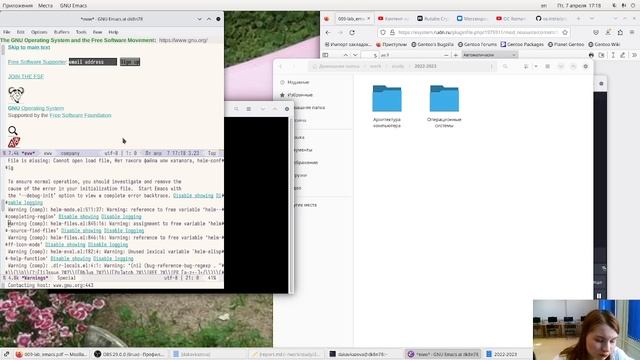Go to previous page in PDF viewer
The image size is (640, 360).
(x=346, y=55)
